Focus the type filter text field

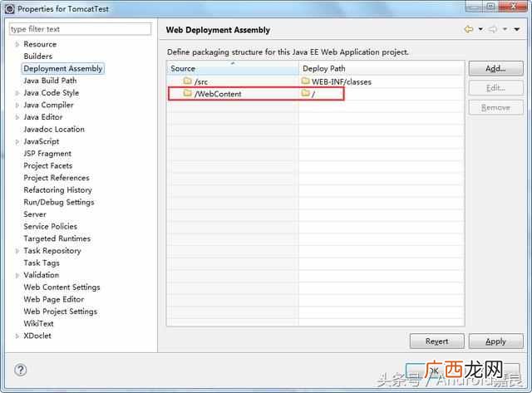[x=80, y=29]
